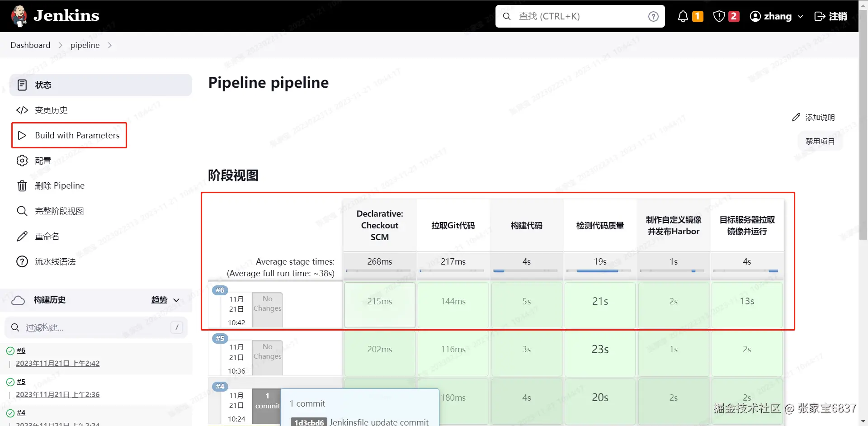The image size is (868, 426).
Task: Open notifications bell icon
Action: (683, 16)
